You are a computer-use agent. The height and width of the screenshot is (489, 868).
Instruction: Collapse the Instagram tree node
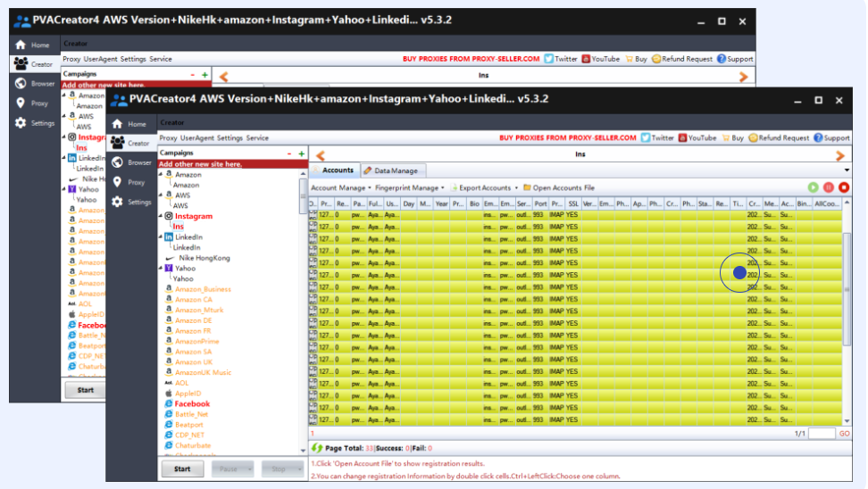[161, 216]
